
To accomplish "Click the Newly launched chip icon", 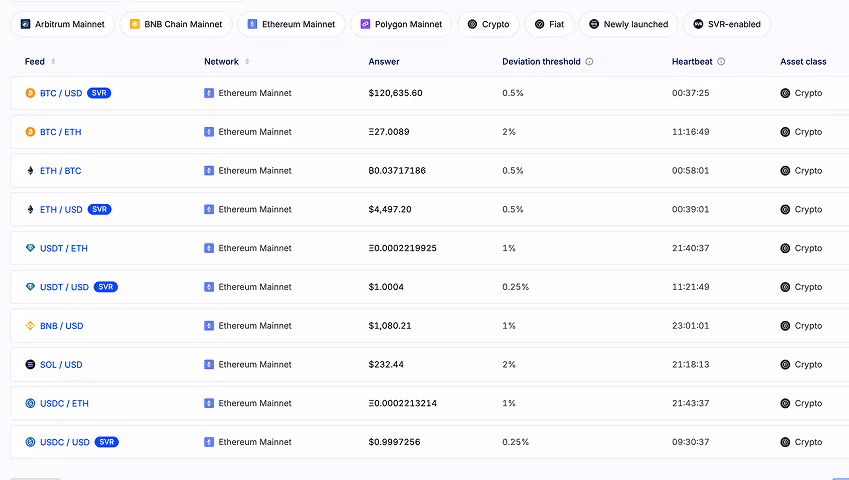I will pos(594,24).
